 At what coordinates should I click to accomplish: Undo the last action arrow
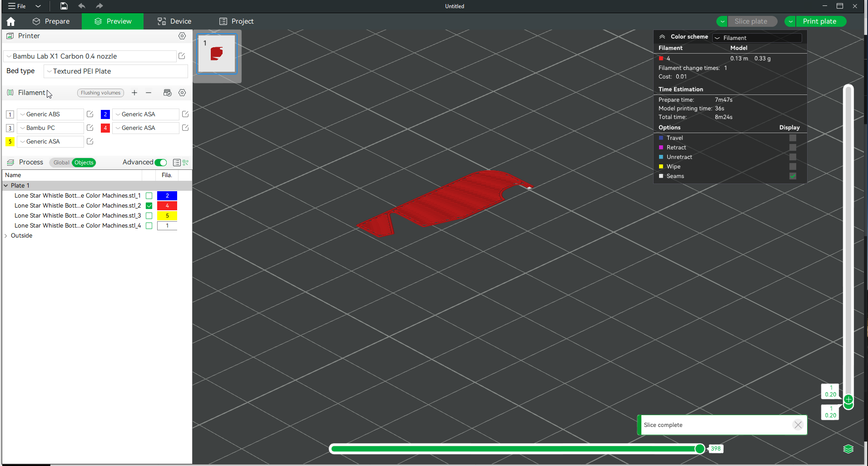(x=82, y=6)
